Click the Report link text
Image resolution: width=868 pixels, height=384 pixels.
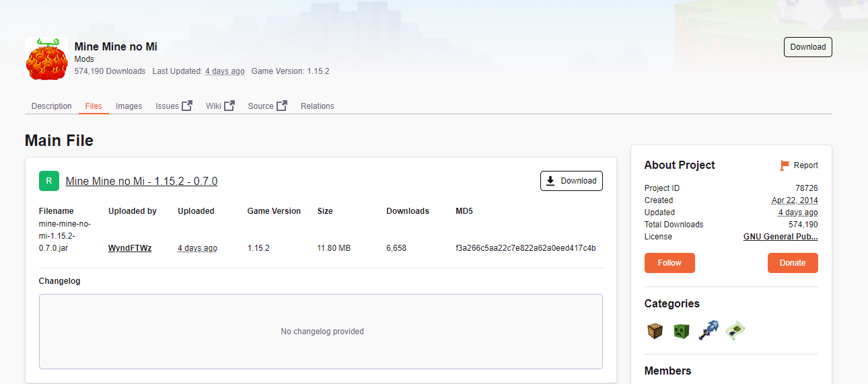click(806, 165)
